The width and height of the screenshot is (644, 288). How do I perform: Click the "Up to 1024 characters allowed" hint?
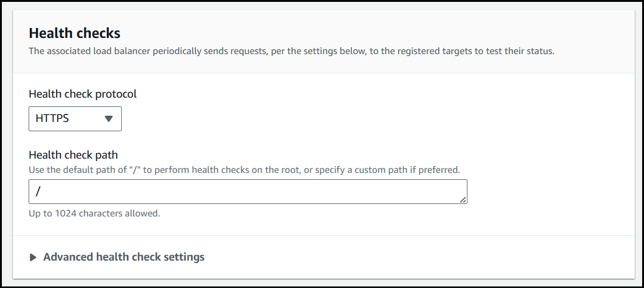click(x=94, y=214)
